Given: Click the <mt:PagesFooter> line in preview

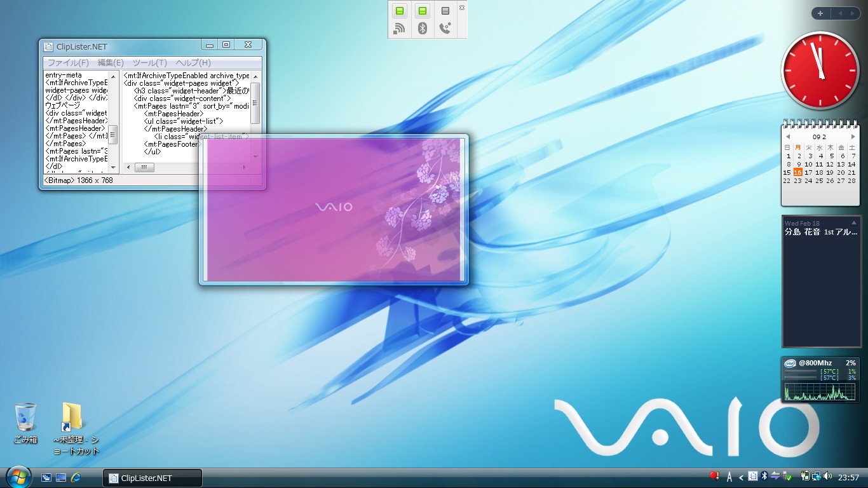Looking at the screenshot, I should 172,144.
